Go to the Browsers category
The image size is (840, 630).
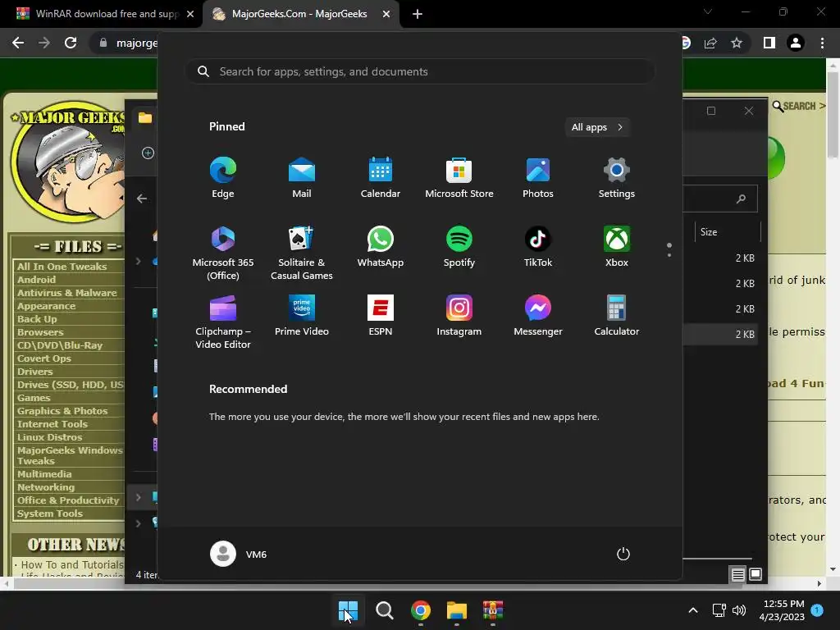40,332
